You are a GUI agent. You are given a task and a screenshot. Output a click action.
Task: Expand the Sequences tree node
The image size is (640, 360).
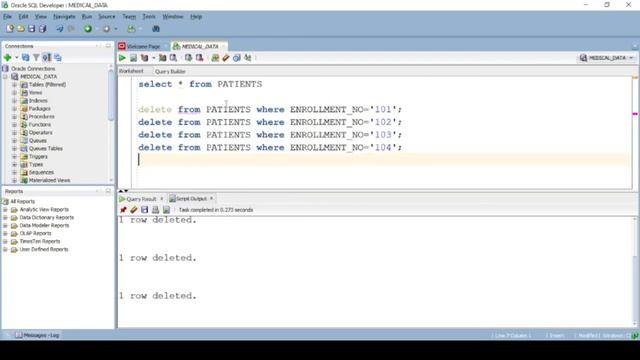[x=14, y=172]
